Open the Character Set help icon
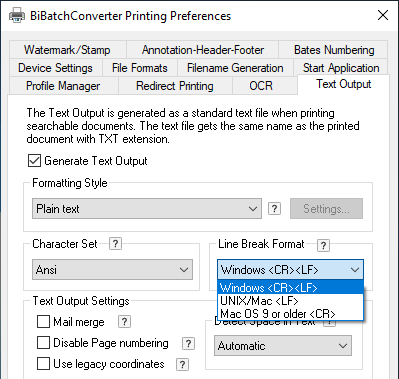 pos(115,244)
